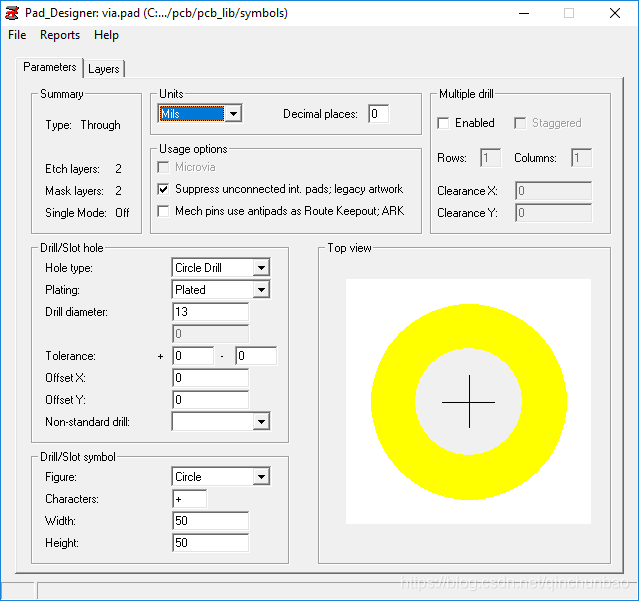The width and height of the screenshot is (639, 601).
Task: Open the Reports menu
Action: pyautogui.click(x=60, y=35)
